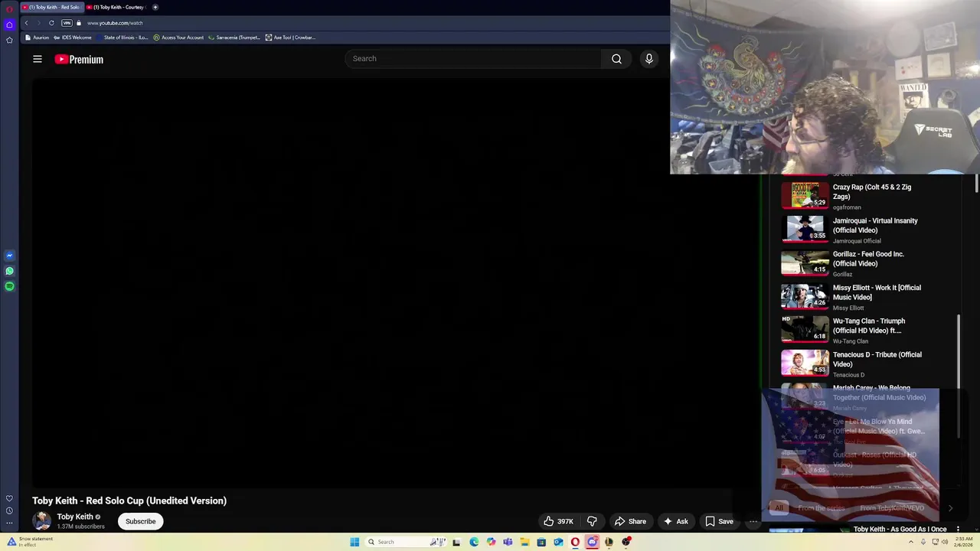Open the Toby Keith channel name link

[x=75, y=517]
